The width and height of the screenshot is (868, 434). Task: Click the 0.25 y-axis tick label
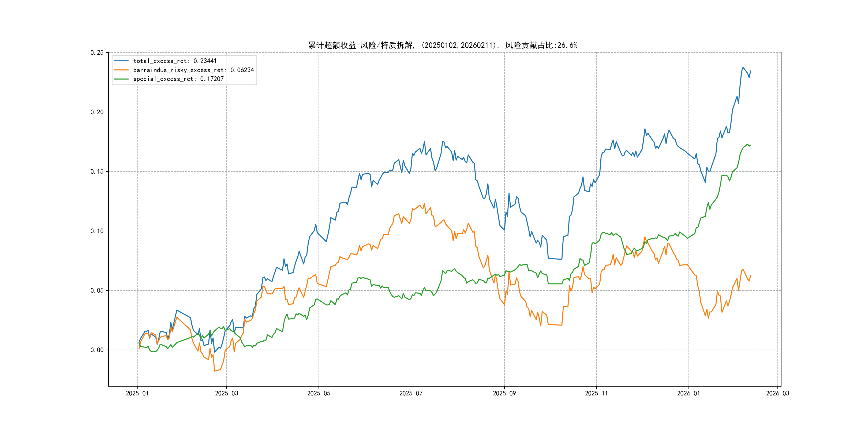click(97, 53)
